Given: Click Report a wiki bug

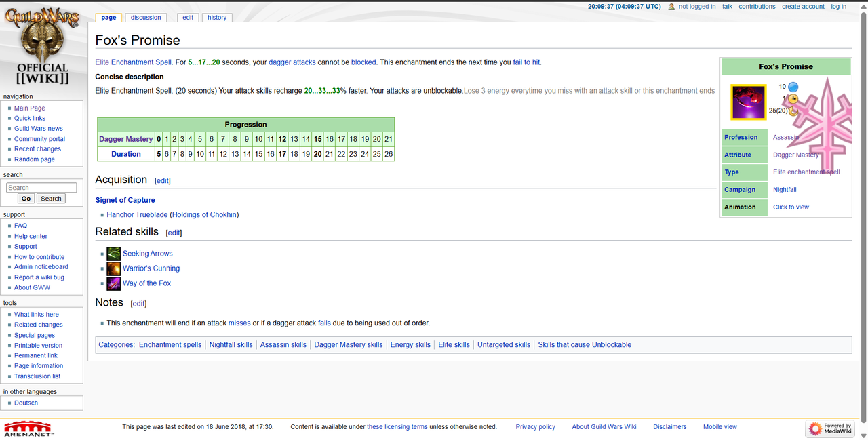Looking at the screenshot, I should [39, 277].
